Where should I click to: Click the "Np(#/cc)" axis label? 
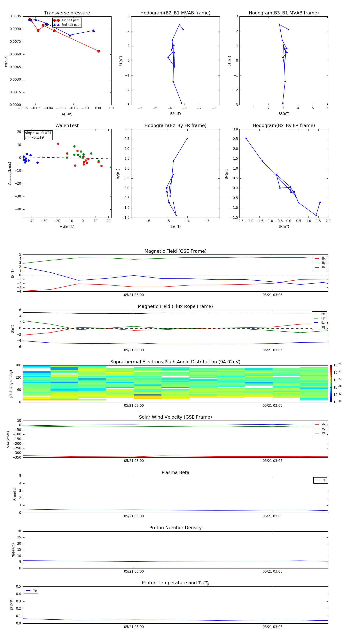pyautogui.click(x=13, y=550)
